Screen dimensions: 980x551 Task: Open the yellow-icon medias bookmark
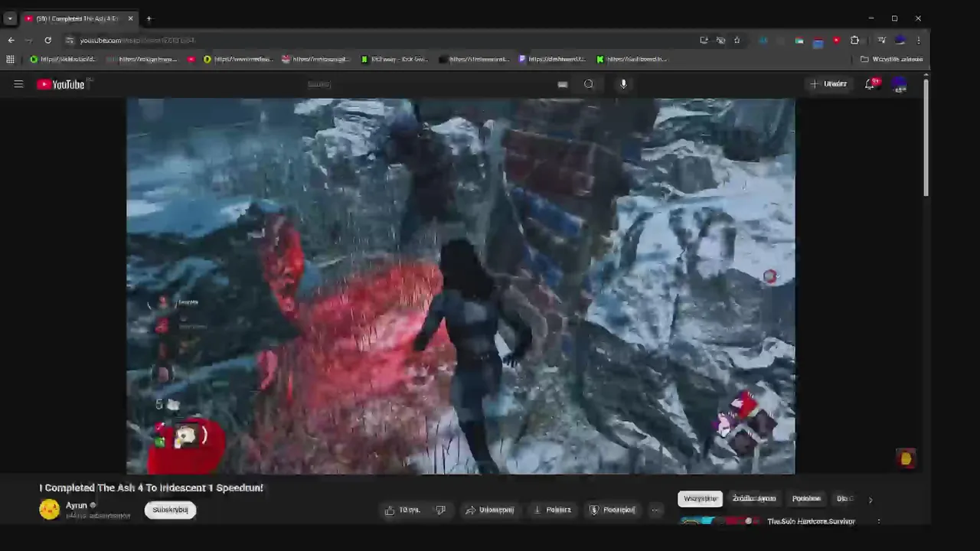[238, 59]
